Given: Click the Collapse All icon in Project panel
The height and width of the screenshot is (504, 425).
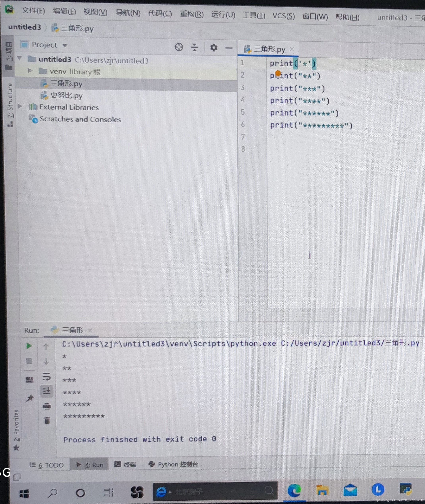Looking at the screenshot, I should click(x=194, y=47).
